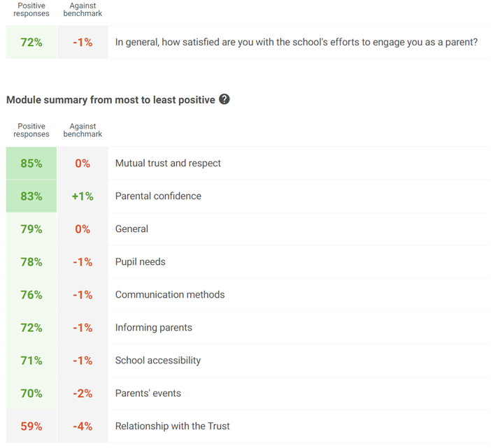491x448 pixels.
Task: Click the 85% positive responses cell
Action: [31, 164]
